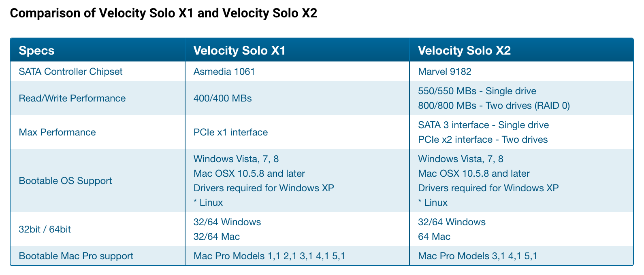Image resolution: width=644 pixels, height=275 pixels.
Task: Click the comparison page heading text
Action: click(x=164, y=13)
